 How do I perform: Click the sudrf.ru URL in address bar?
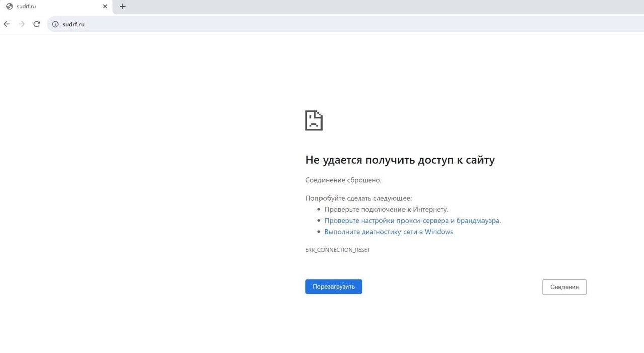(x=73, y=24)
